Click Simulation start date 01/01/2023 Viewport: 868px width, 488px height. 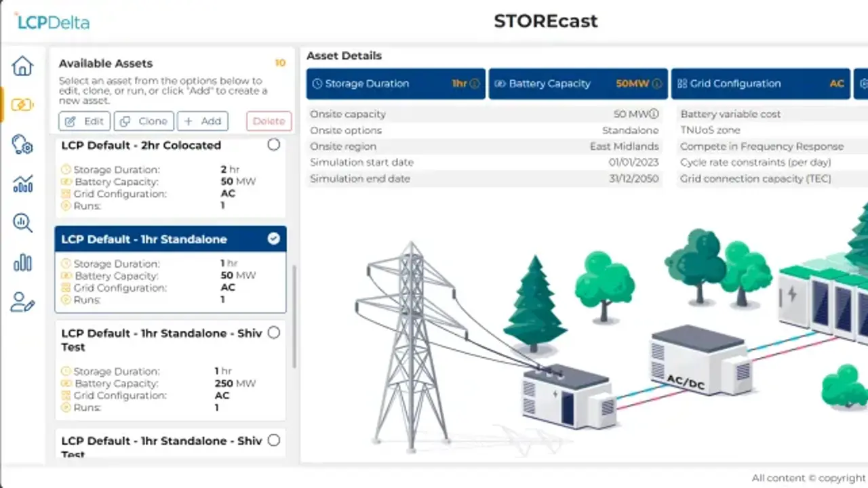[633, 163]
